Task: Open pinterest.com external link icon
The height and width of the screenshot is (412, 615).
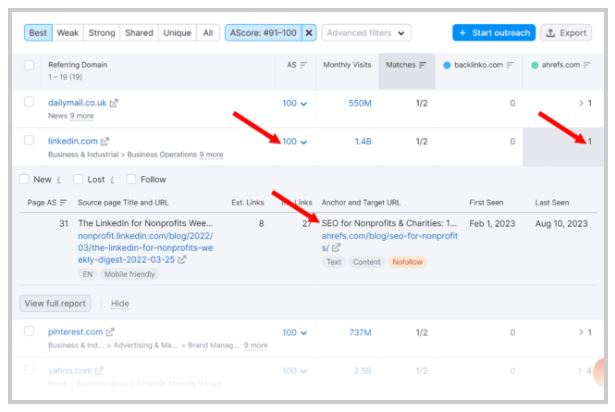Action: click(x=110, y=332)
